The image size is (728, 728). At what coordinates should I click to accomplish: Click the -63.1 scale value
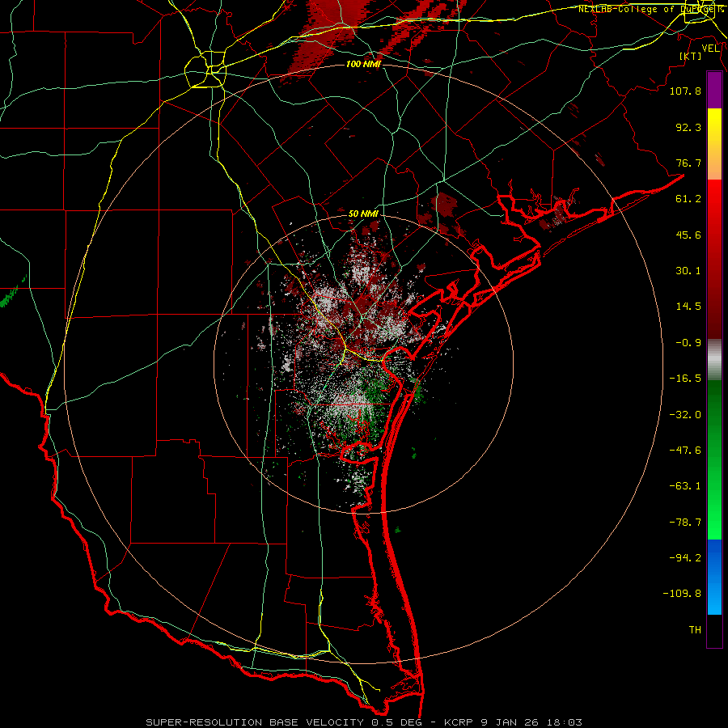685,486
